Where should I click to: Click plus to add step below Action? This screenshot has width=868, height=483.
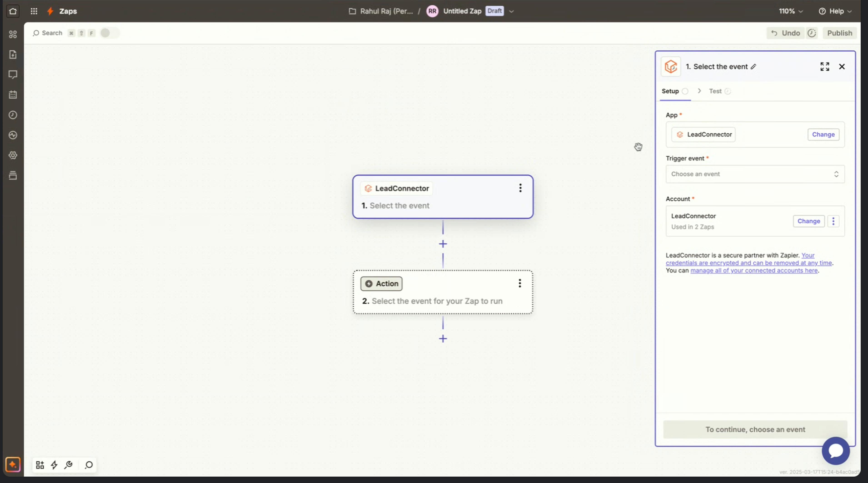pyautogui.click(x=443, y=338)
